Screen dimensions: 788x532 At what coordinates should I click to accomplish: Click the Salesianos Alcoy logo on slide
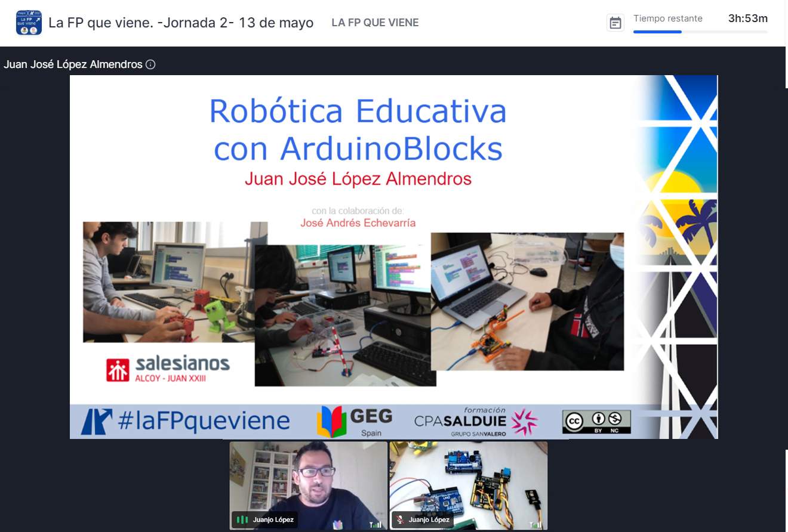pyautogui.click(x=168, y=368)
